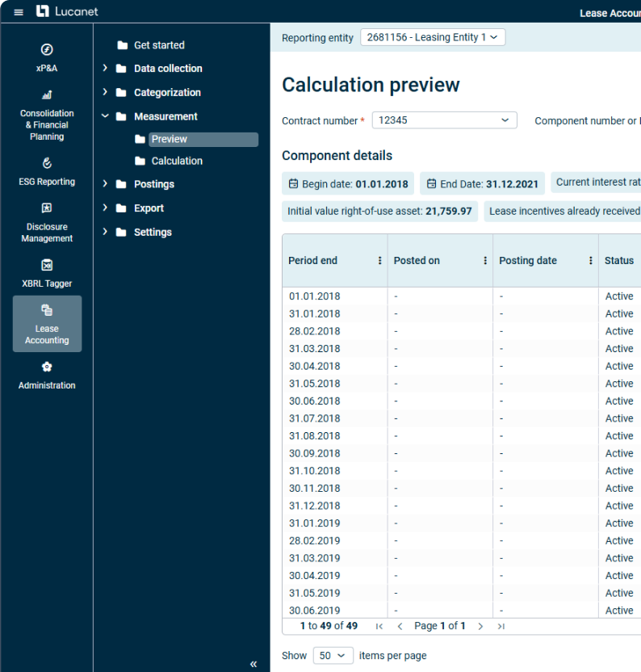This screenshot has height=672, width=641.
Task: Go to ESG Reporting module
Action: click(x=47, y=172)
